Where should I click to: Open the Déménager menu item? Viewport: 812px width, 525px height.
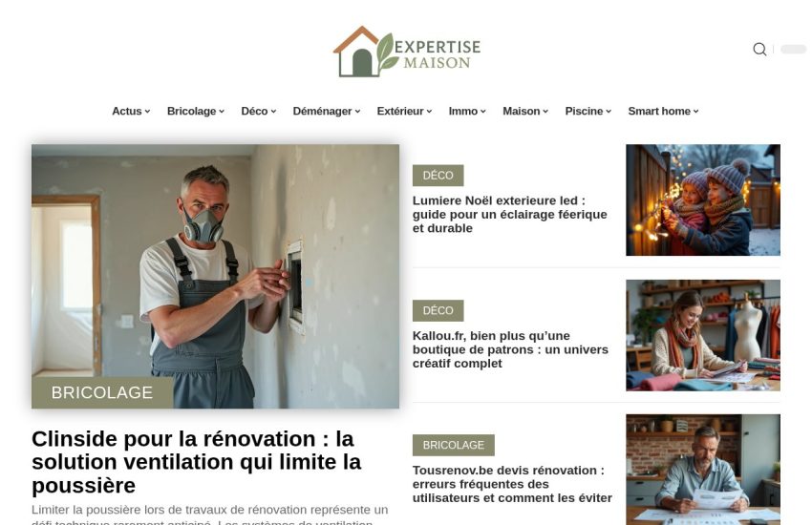pos(327,112)
